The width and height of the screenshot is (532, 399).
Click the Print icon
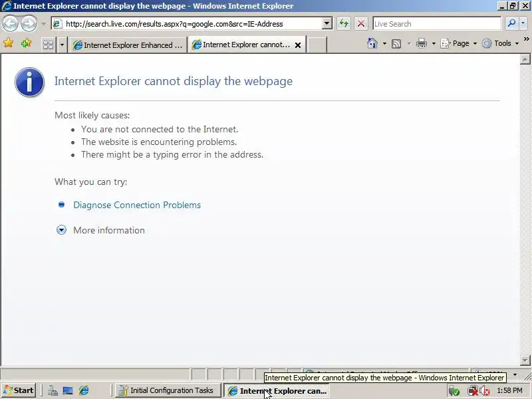(x=422, y=43)
